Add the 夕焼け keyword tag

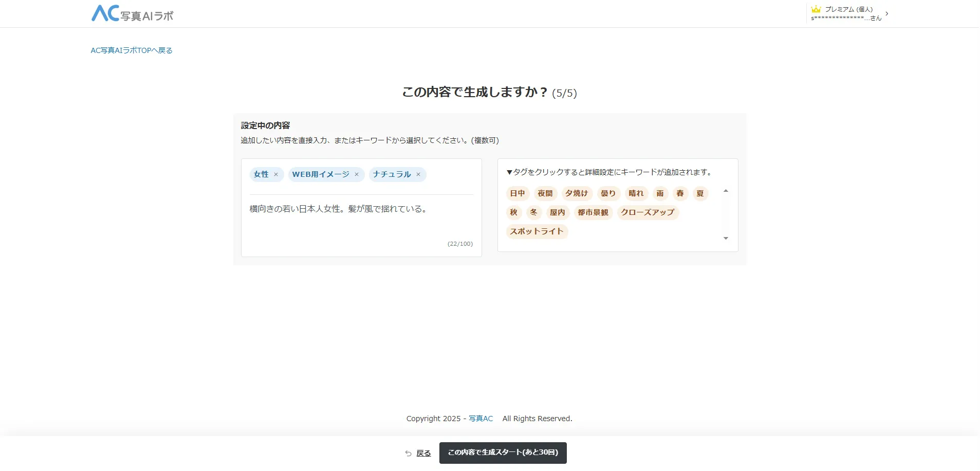[x=577, y=193]
